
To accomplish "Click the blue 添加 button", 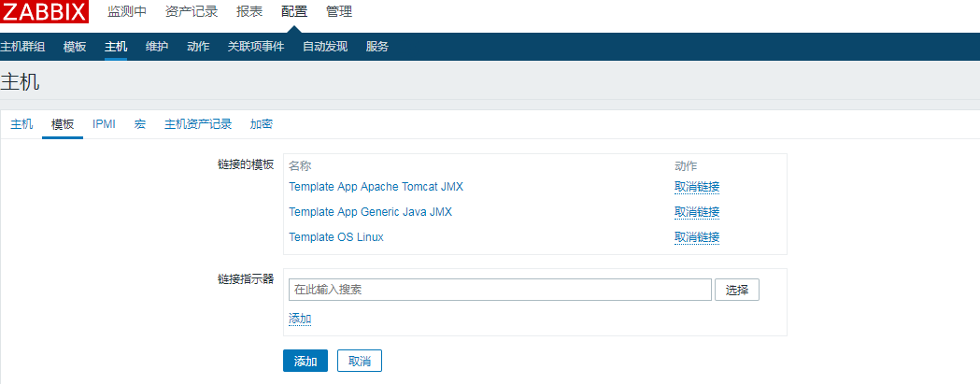I will (x=305, y=361).
